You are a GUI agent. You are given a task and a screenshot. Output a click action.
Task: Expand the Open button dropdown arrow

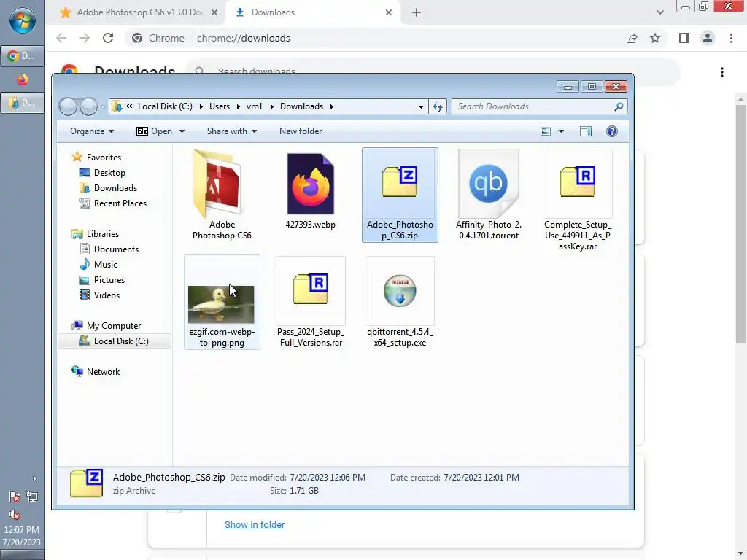click(x=182, y=131)
